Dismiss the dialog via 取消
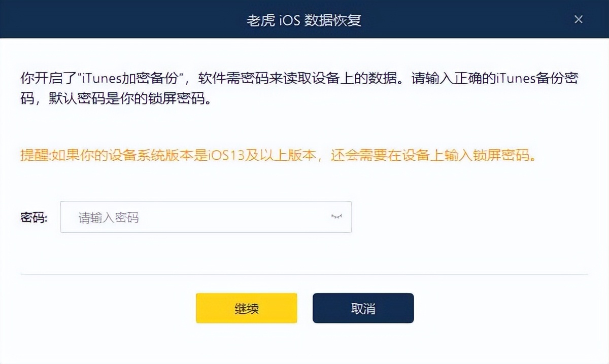Screen dimensions: 609x364 [x=363, y=308]
